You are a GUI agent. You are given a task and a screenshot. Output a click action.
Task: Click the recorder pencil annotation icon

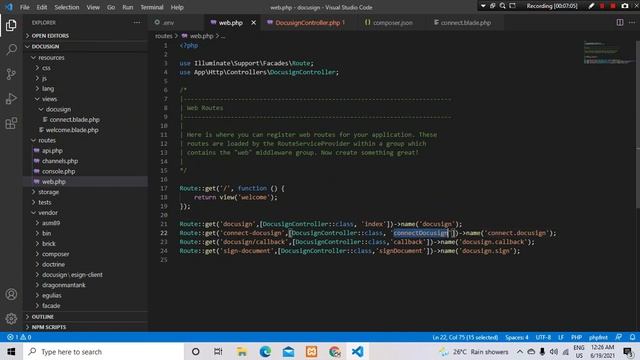[591, 6]
